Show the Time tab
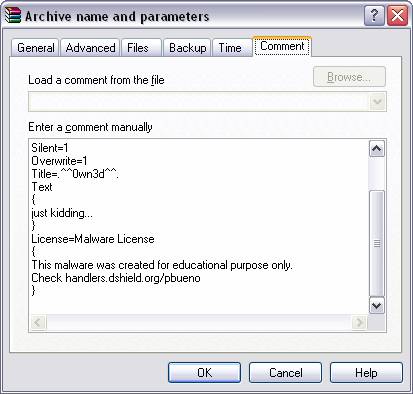Screen dimensions: 413x394 (x=230, y=48)
